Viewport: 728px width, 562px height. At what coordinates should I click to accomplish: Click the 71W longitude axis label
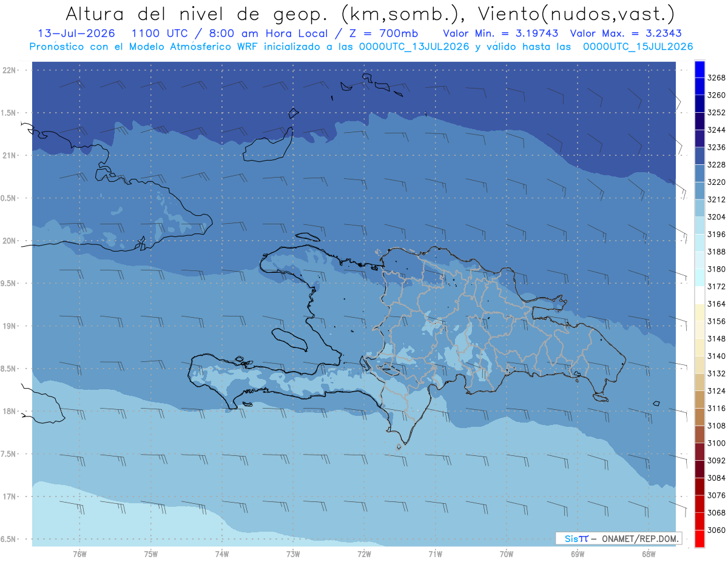435,554
